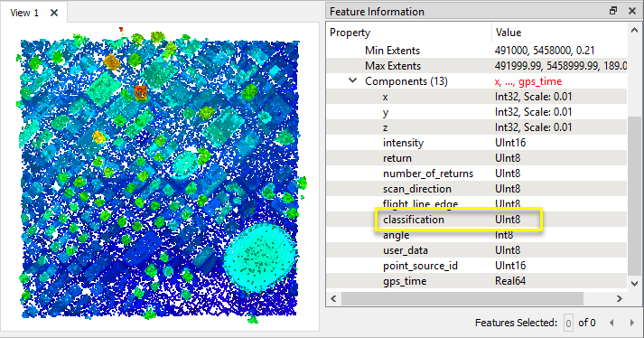Click the red 'x, ..., gps_time' value
This screenshot has width=644, height=338.
(x=527, y=81)
